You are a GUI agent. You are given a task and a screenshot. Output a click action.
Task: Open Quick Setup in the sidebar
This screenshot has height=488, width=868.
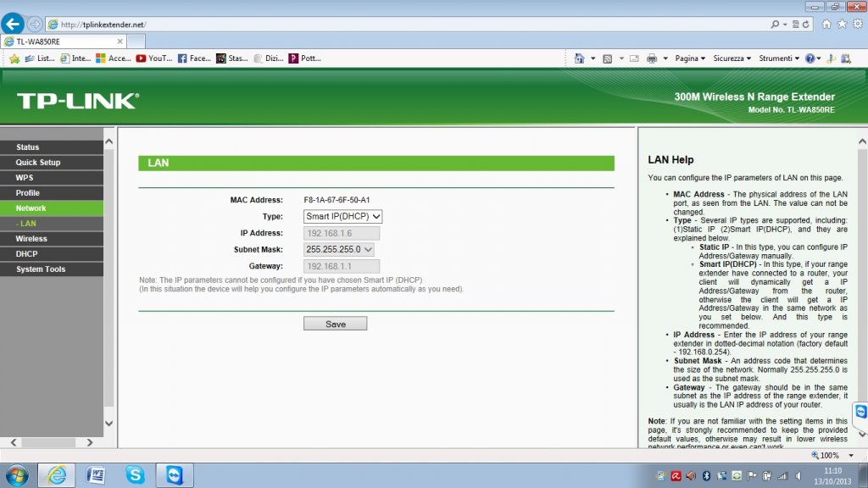point(52,162)
